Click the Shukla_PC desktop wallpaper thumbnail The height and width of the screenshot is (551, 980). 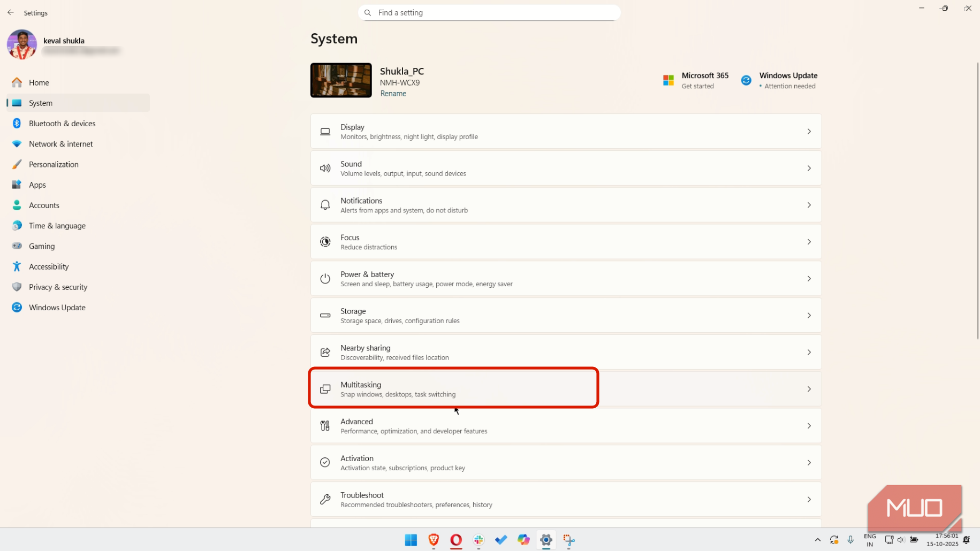(x=341, y=80)
